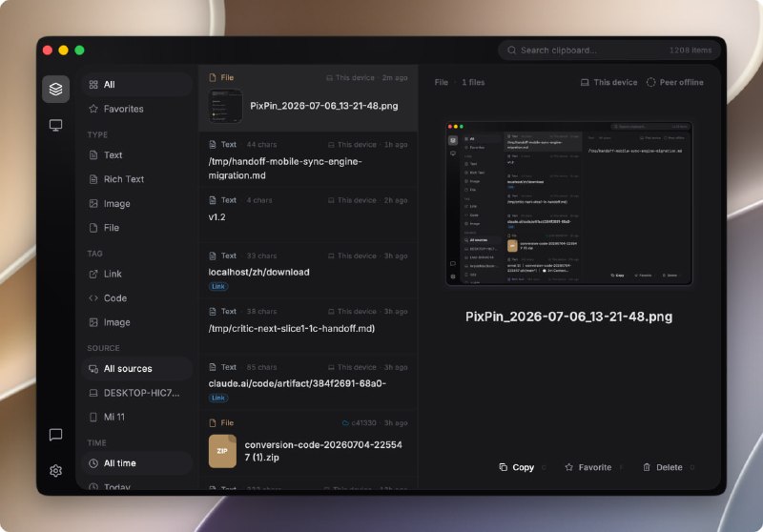Click the laptop icon beside DESKTOP-HIC7...

[93, 393]
